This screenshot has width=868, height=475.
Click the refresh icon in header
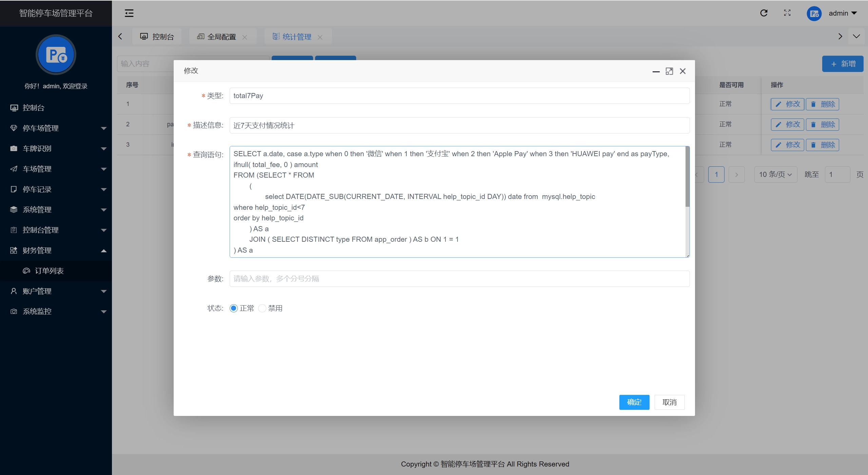(x=764, y=13)
